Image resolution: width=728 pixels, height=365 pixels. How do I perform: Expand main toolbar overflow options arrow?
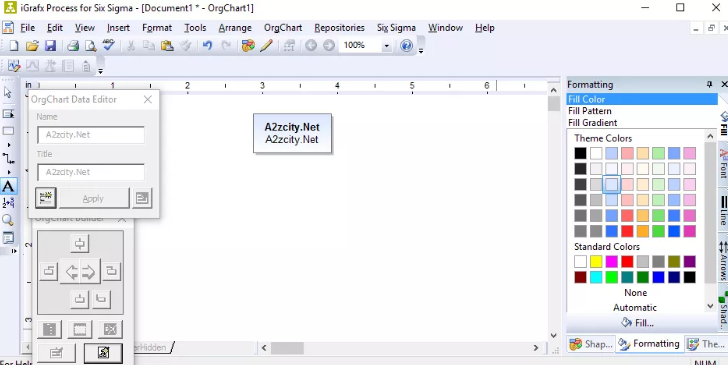tap(421, 51)
